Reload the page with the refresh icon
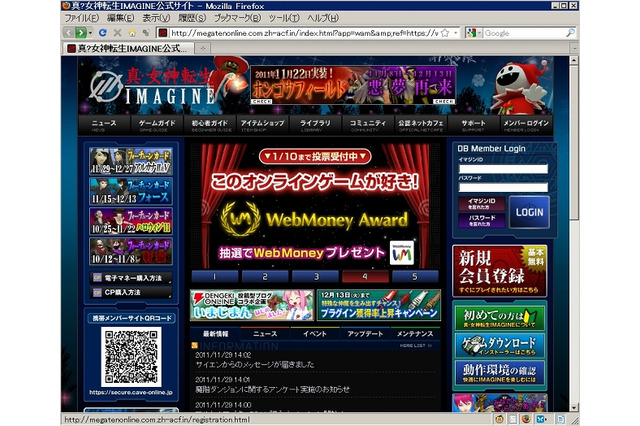Image resolution: width=640 pixels, height=426 pixels. [x=103, y=33]
